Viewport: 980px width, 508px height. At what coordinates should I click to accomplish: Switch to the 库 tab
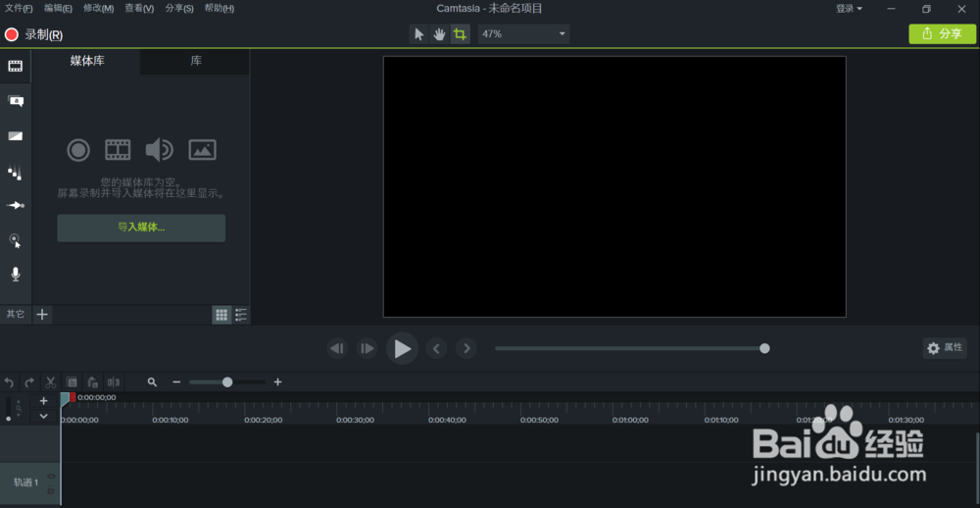(196, 62)
